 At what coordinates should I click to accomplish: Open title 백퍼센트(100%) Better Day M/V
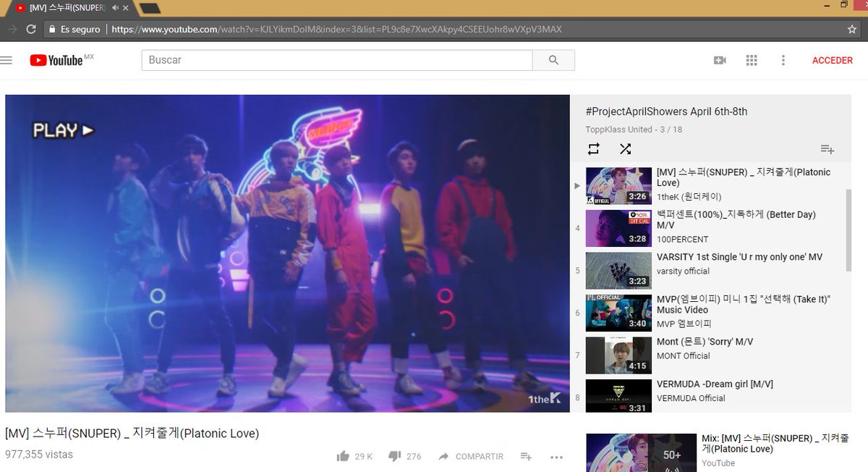(x=736, y=220)
